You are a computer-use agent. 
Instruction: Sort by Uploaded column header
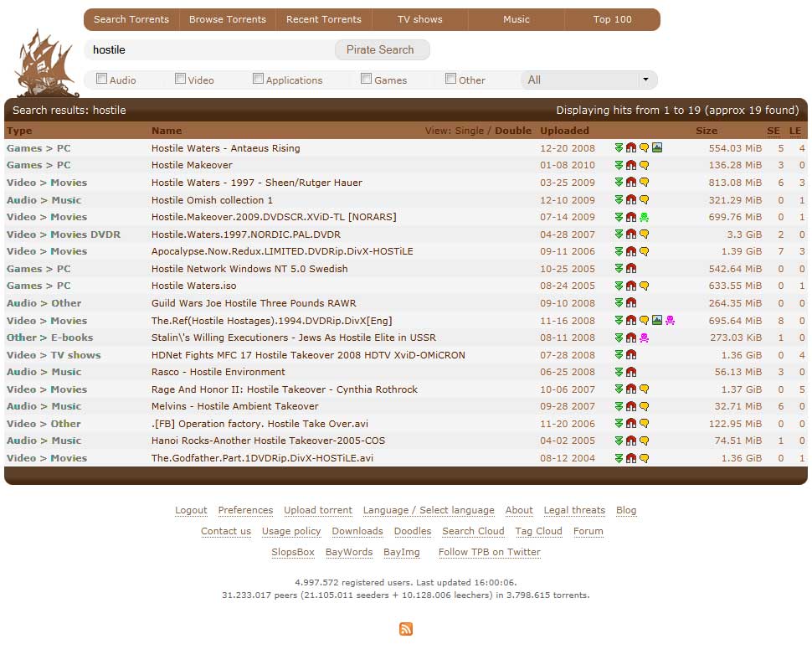click(x=564, y=131)
